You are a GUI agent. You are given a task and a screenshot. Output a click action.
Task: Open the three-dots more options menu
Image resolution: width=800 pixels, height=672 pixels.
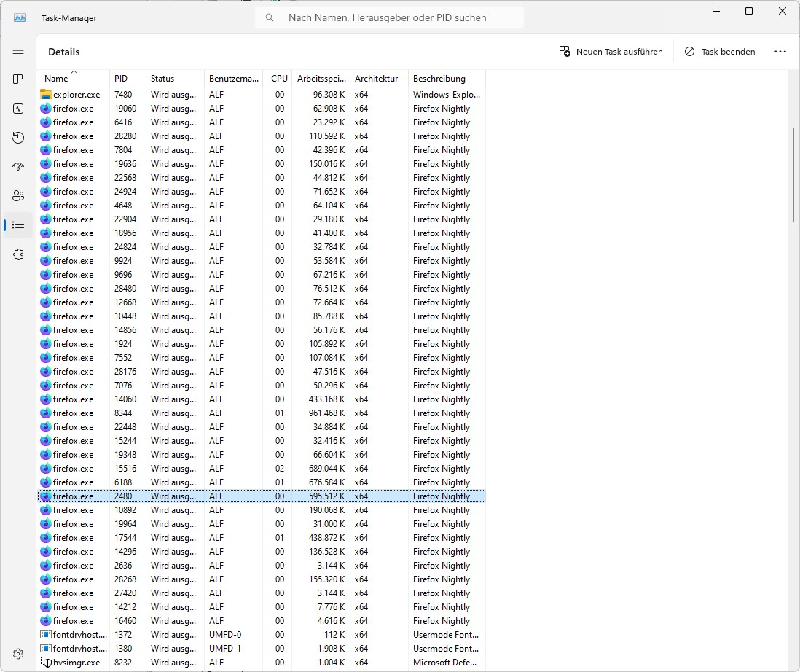[x=780, y=52]
